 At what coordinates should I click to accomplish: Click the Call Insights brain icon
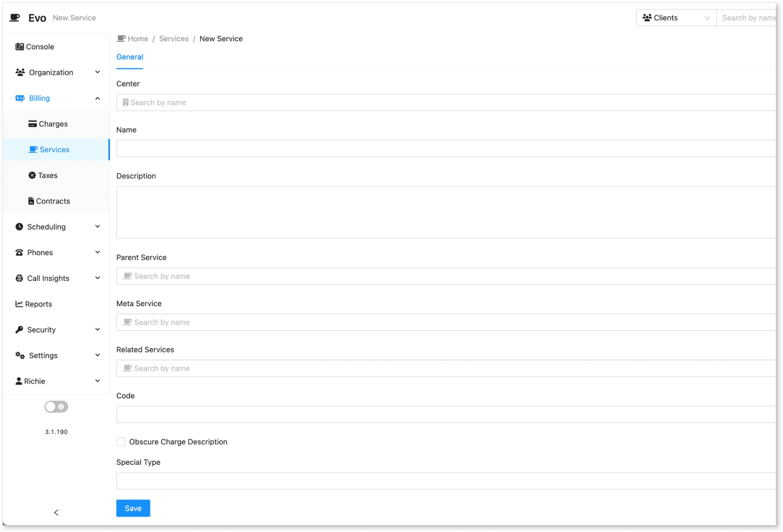tap(19, 278)
